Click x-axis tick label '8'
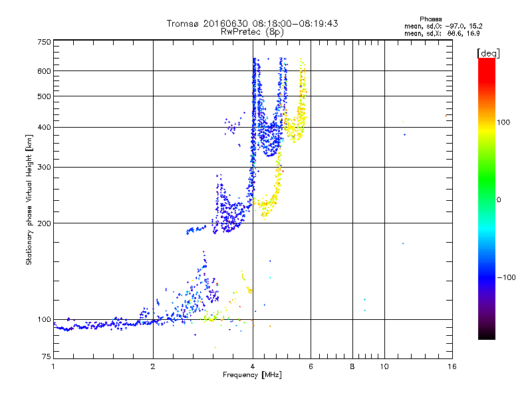This screenshot has width=532, height=399. [x=352, y=366]
